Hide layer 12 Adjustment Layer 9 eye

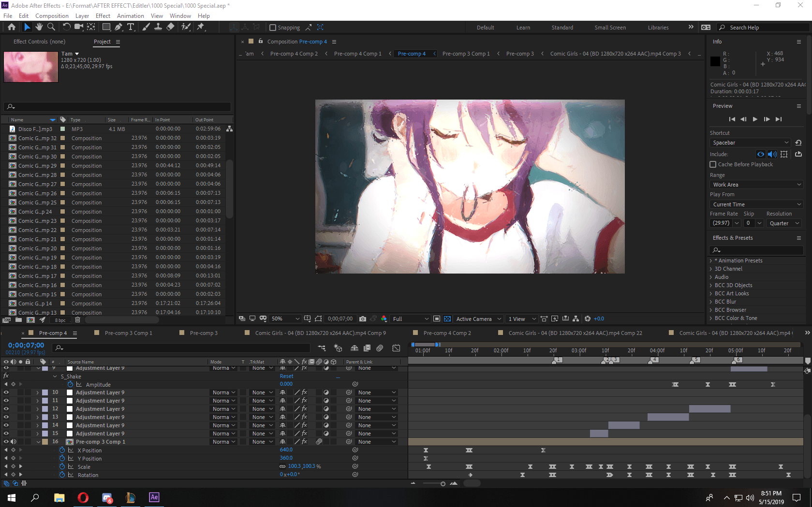pyautogui.click(x=6, y=409)
